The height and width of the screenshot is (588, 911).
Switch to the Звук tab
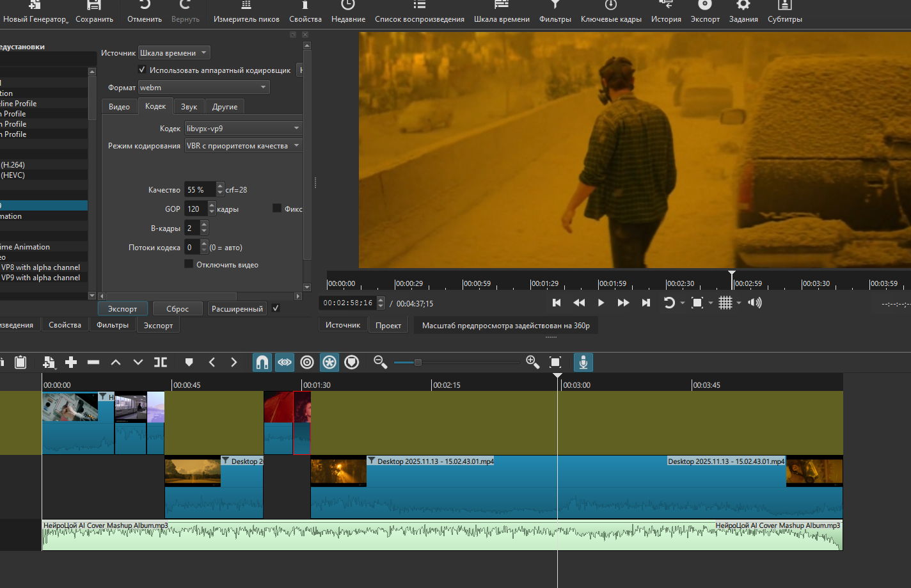[189, 107]
